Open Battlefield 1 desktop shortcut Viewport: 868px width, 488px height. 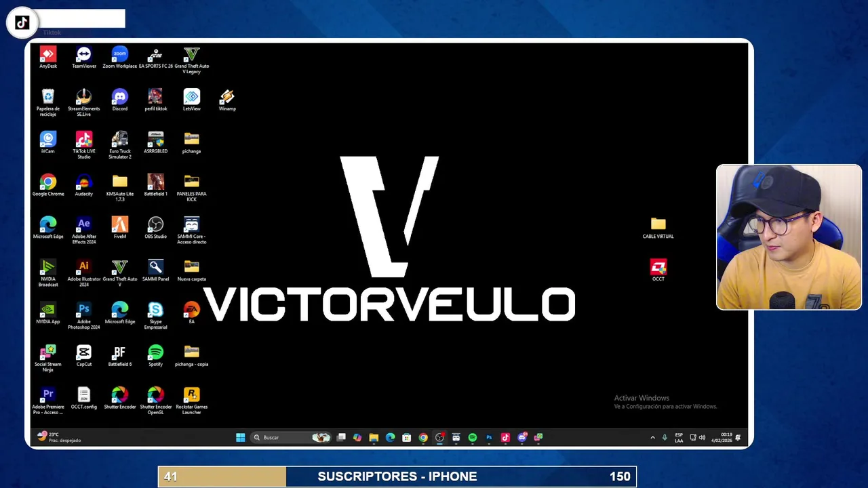tap(156, 185)
